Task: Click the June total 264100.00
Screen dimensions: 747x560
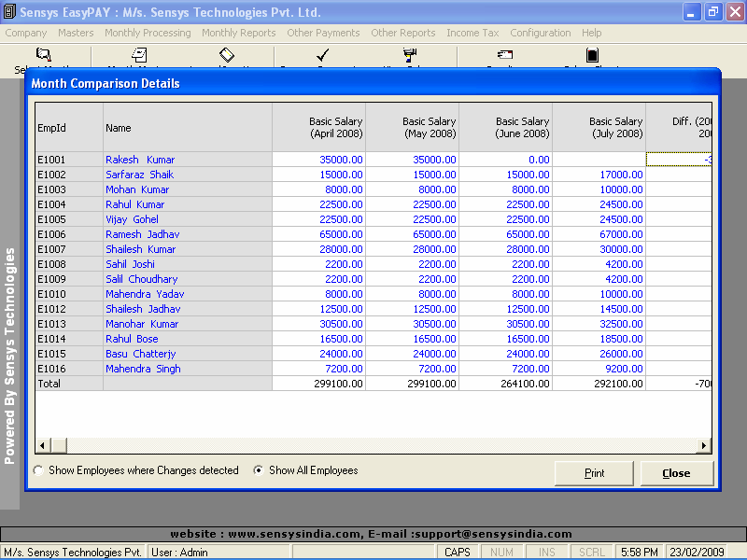Action: (x=506, y=384)
